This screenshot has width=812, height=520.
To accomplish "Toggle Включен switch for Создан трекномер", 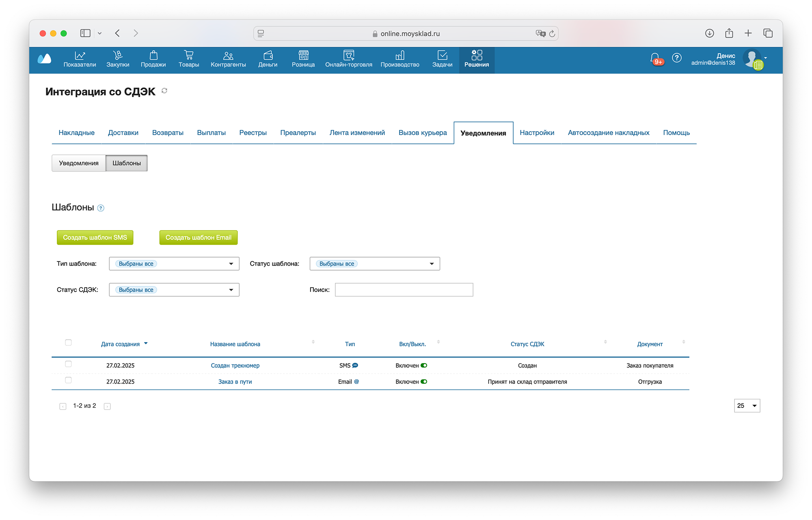I will point(424,366).
